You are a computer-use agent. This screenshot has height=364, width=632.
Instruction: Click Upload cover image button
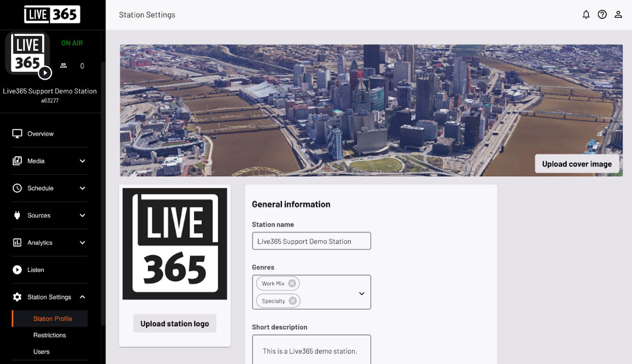577,164
